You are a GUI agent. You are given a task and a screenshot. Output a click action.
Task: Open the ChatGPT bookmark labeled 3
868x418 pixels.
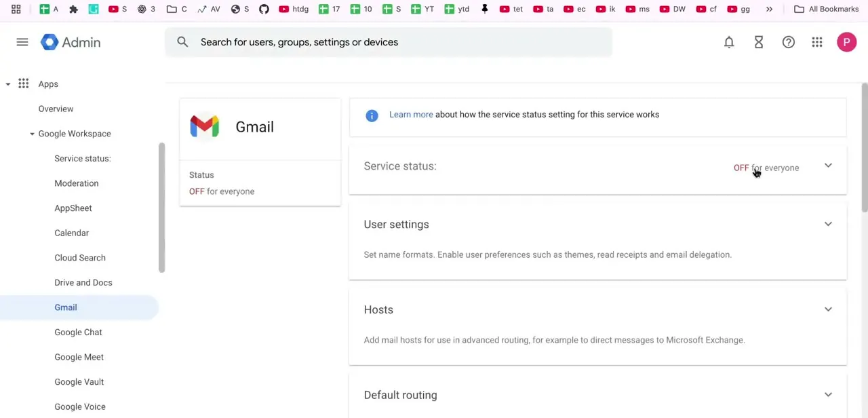click(x=146, y=9)
